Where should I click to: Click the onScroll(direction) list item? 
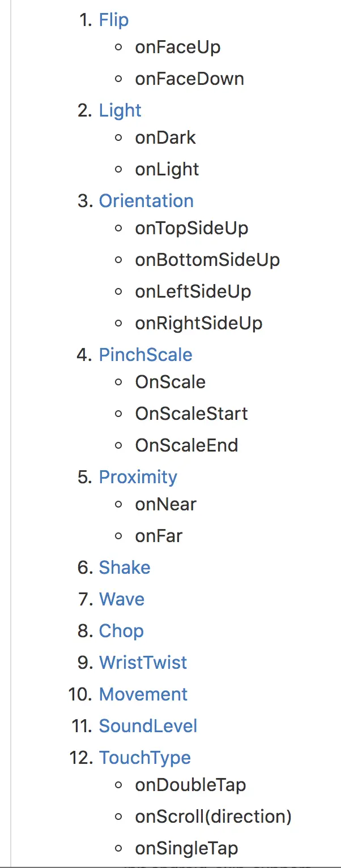[x=213, y=817]
